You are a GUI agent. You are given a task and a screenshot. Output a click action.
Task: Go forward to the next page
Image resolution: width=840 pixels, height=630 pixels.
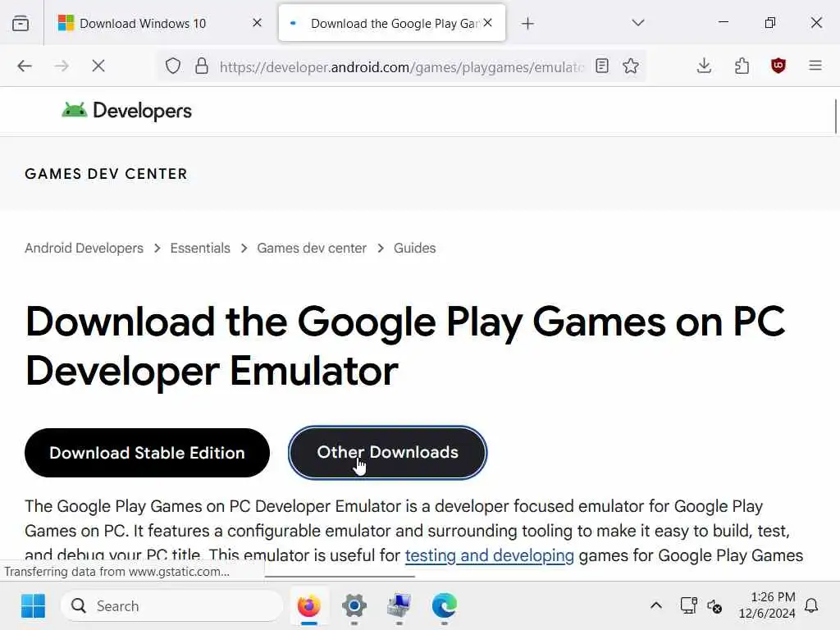(x=62, y=66)
